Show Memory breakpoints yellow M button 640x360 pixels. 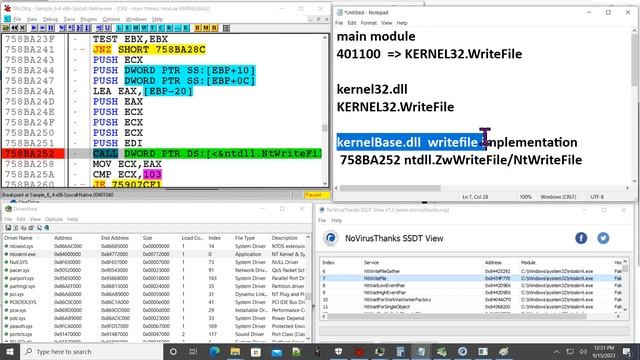pos(206,28)
